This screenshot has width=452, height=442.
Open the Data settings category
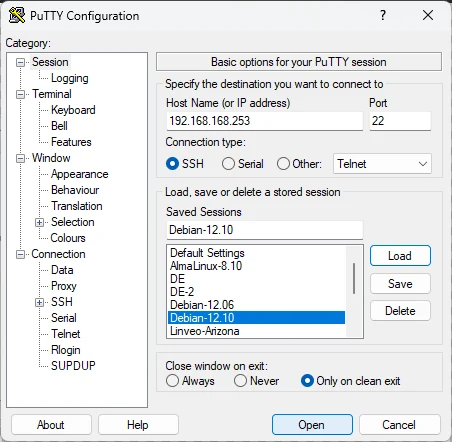pyautogui.click(x=62, y=270)
